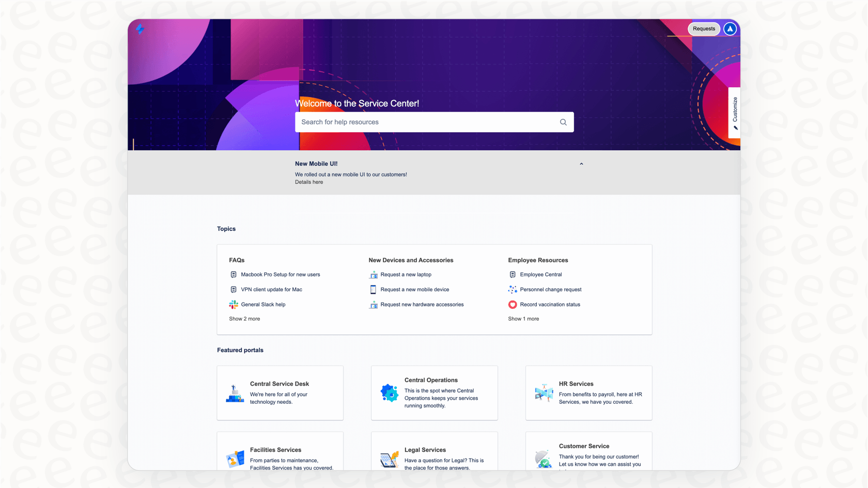Open "Macbook Pro Setup for new users"
This screenshot has width=868, height=488.
click(281, 274)
